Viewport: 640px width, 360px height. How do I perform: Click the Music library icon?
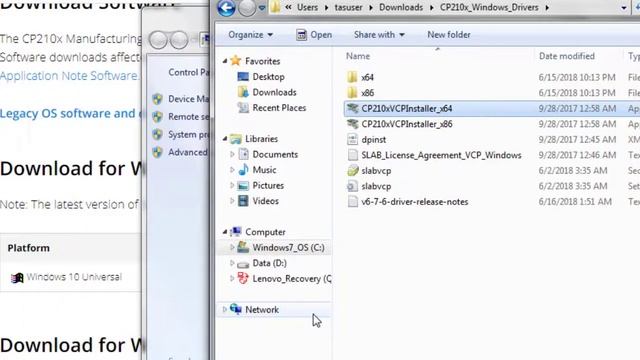[243, 170]
